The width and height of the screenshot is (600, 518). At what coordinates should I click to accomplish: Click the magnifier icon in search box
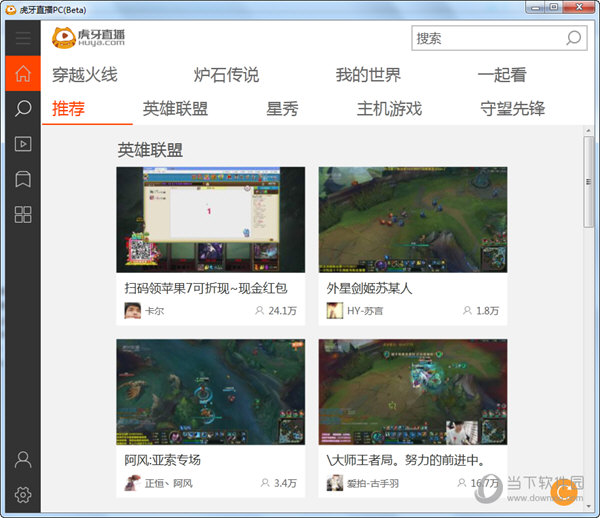point(574,38)
